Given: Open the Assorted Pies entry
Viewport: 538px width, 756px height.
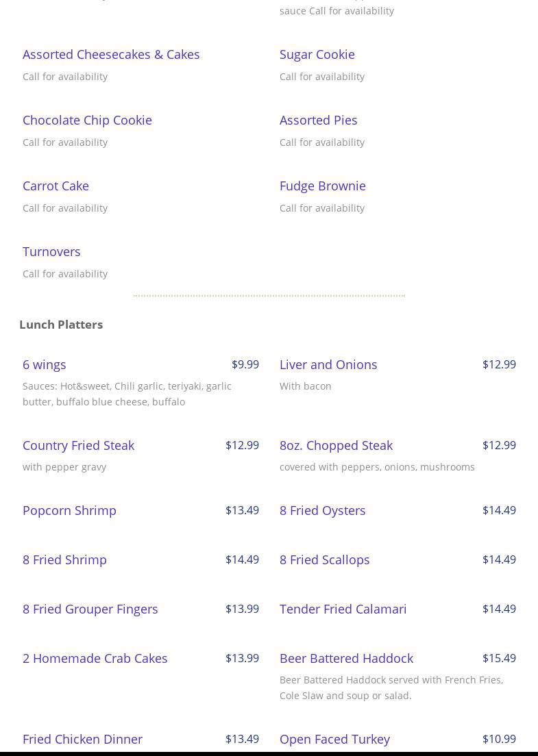Looking at the screenshot, I should [x=318, y=120].
